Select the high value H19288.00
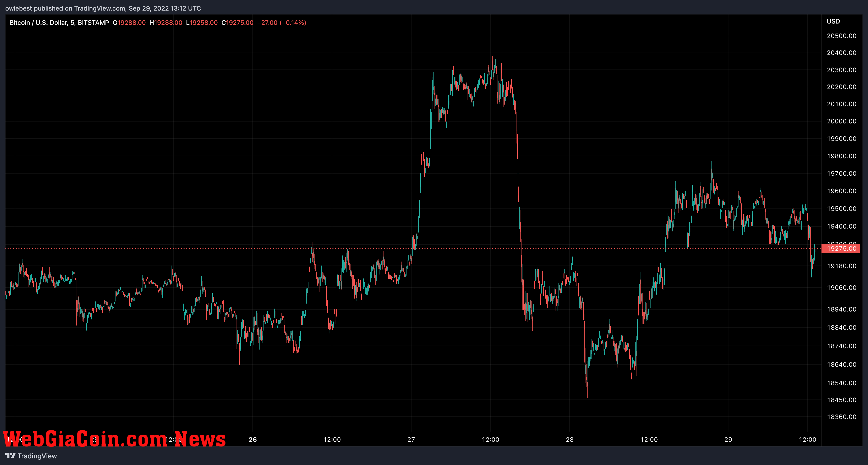The width and height of the screenshot is (868, 465). point(166,22)
